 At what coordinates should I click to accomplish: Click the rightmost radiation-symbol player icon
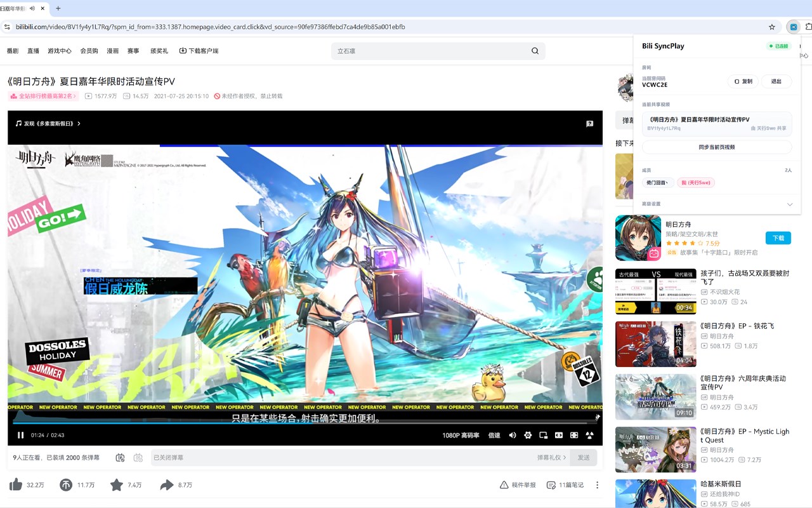[x=589, y=435]
